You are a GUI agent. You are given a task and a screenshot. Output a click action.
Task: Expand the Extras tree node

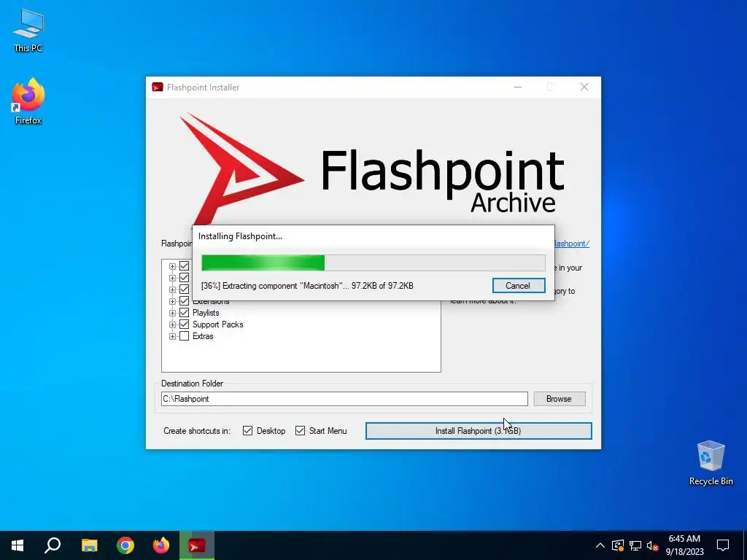(172, 336)
